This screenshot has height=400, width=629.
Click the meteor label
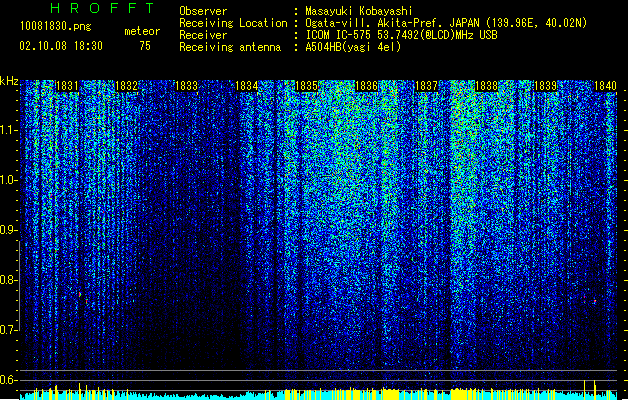142,31
